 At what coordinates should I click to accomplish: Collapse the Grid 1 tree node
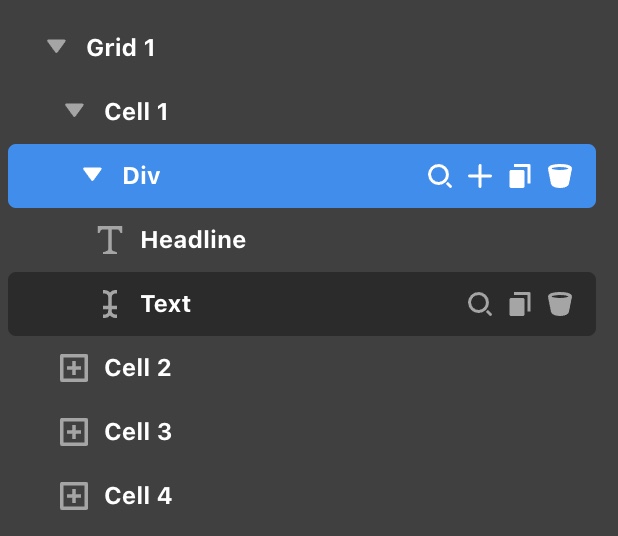coord(56,46)
